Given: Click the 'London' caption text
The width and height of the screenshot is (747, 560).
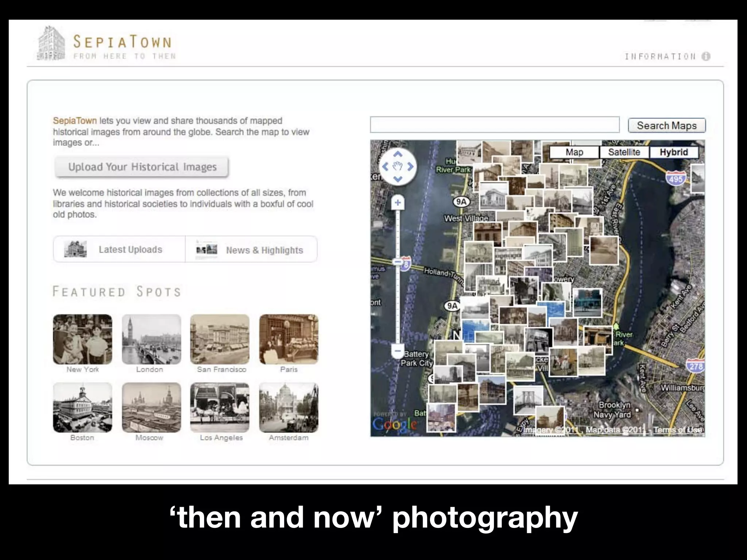Looking at the screenshot, I should pos(150,369).
